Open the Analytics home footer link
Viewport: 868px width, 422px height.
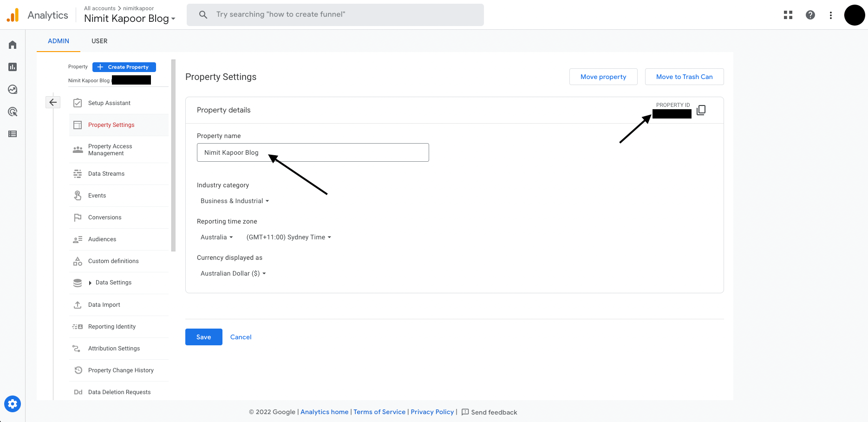[324, 412]
